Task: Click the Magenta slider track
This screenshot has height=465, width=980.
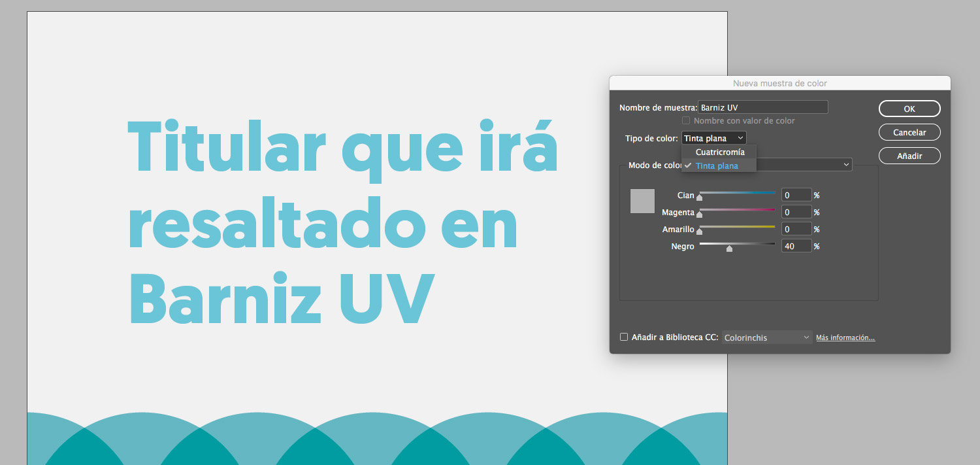Action: coord(738,210)
